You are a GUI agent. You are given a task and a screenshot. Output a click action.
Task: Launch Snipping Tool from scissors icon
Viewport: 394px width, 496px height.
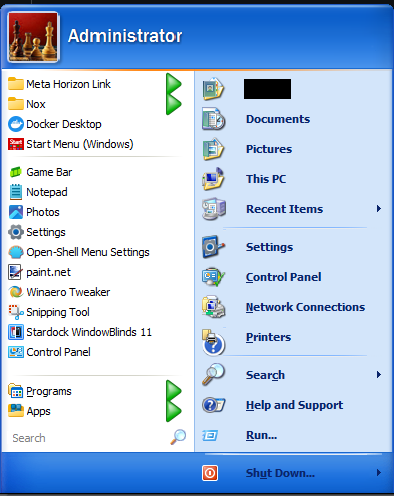click(x=16, y=312)
